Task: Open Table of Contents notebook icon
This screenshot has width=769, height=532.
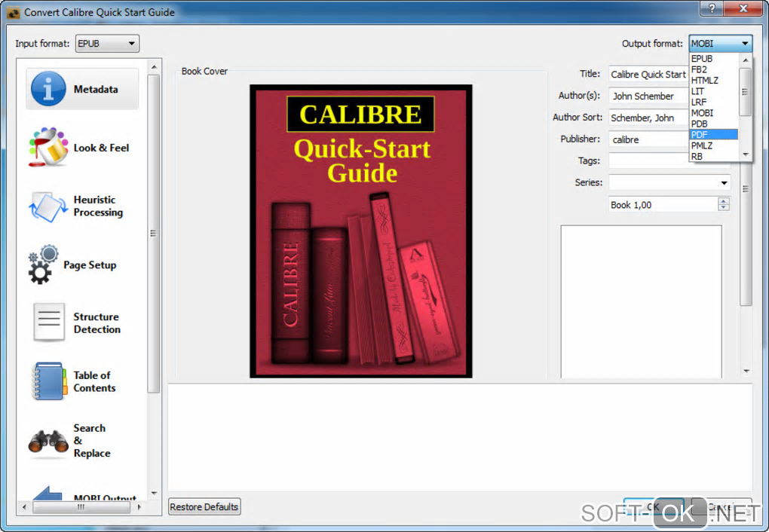Action: (48, 381)
